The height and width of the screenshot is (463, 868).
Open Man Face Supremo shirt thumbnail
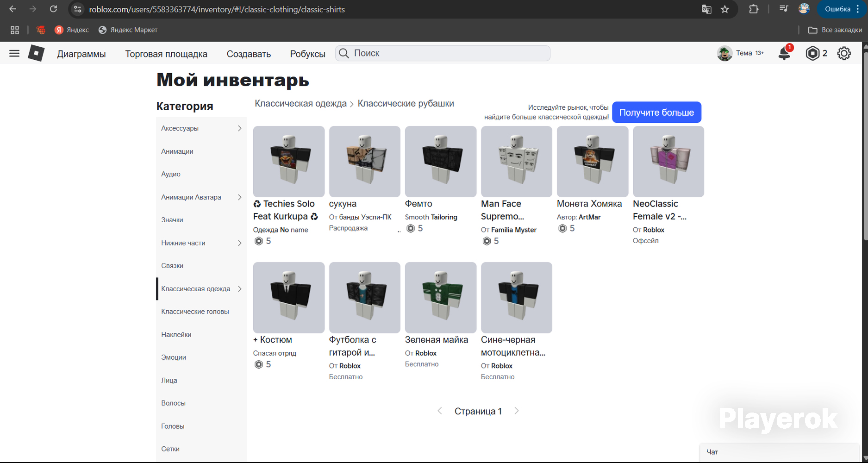click(x=517, y=162)
